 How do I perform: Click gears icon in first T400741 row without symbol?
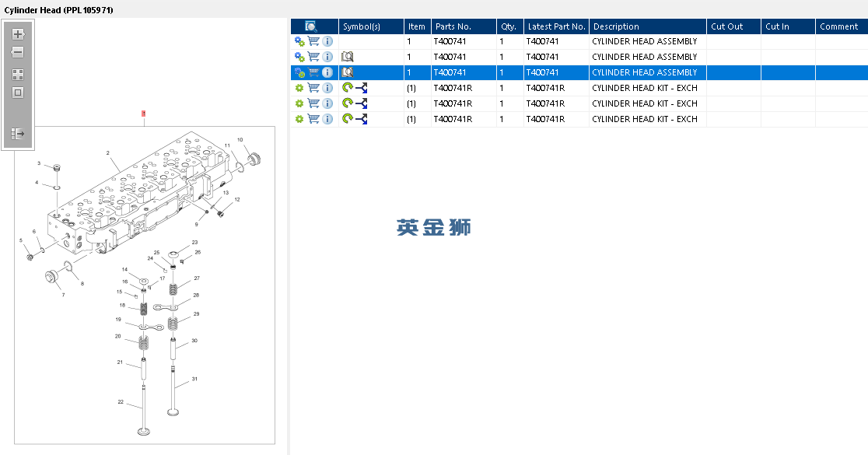299,41
